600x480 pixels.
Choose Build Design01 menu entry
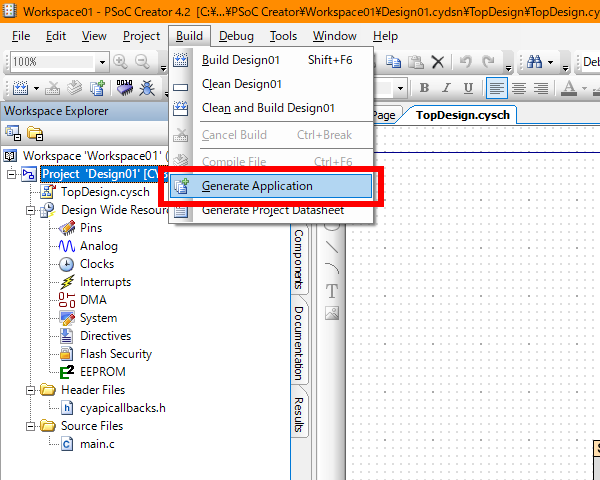(271, 60)
